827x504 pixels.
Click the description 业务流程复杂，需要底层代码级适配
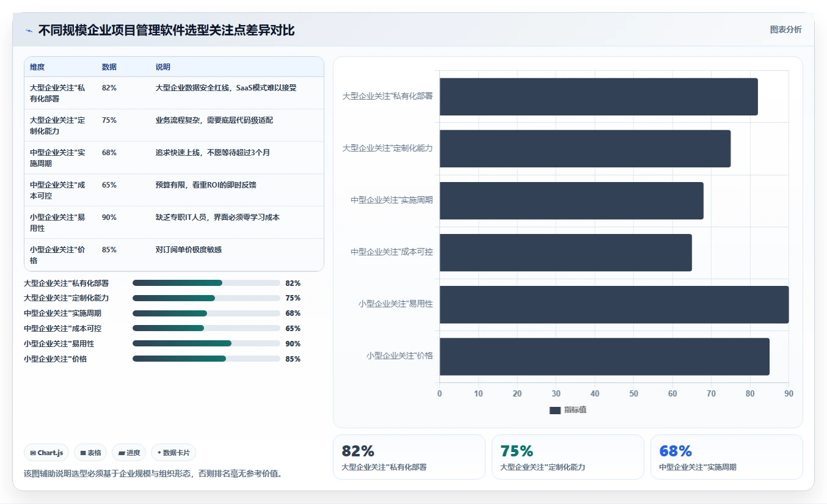click(214, 120)
